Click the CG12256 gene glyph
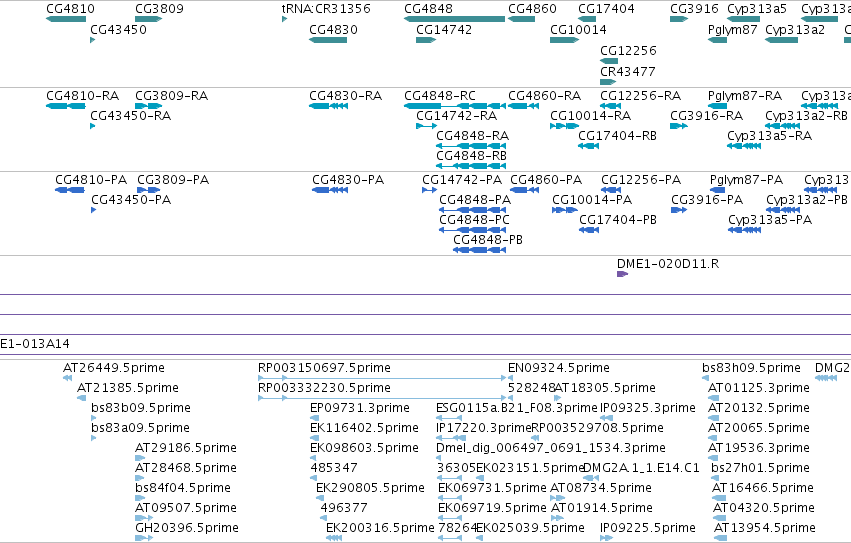The height and width of the screenshot is (543, 851). 609,61
